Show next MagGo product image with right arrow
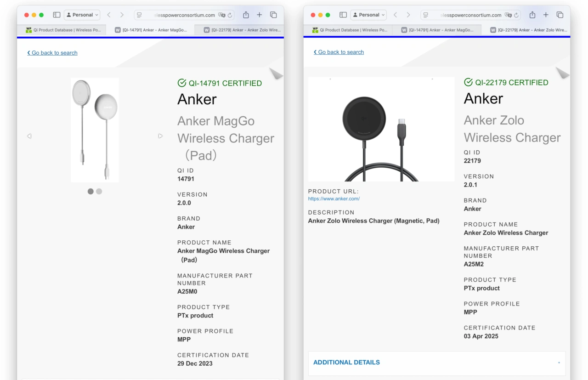The image size is (588, 380). coord(160,136)
